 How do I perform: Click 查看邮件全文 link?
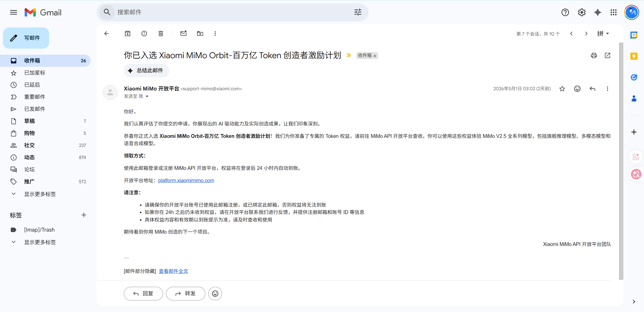click(x=173, y=271)
